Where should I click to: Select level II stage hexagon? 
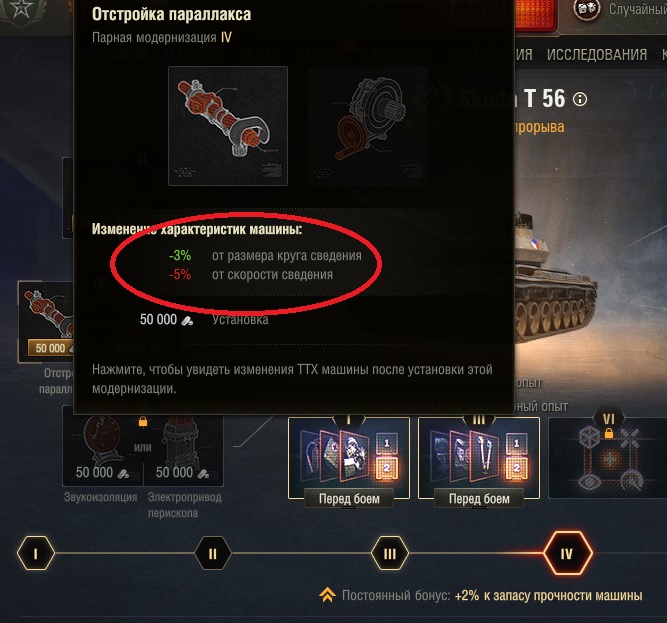213,554
